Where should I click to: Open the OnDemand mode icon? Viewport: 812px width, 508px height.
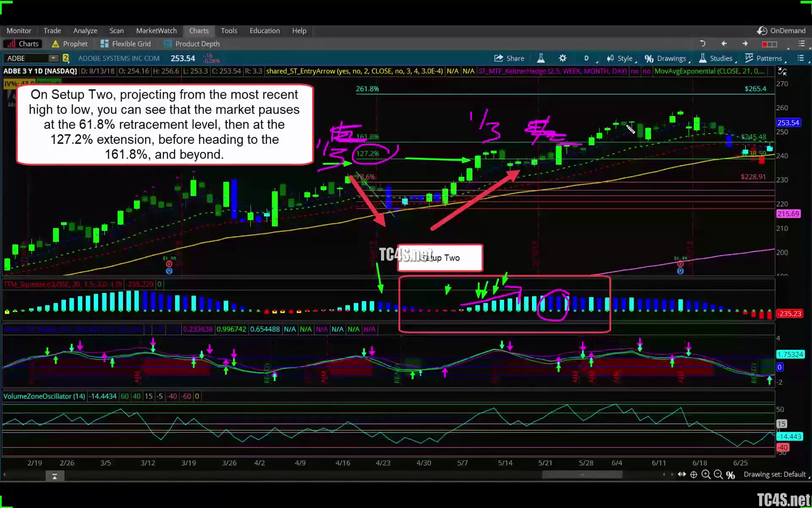pos(762,30)
